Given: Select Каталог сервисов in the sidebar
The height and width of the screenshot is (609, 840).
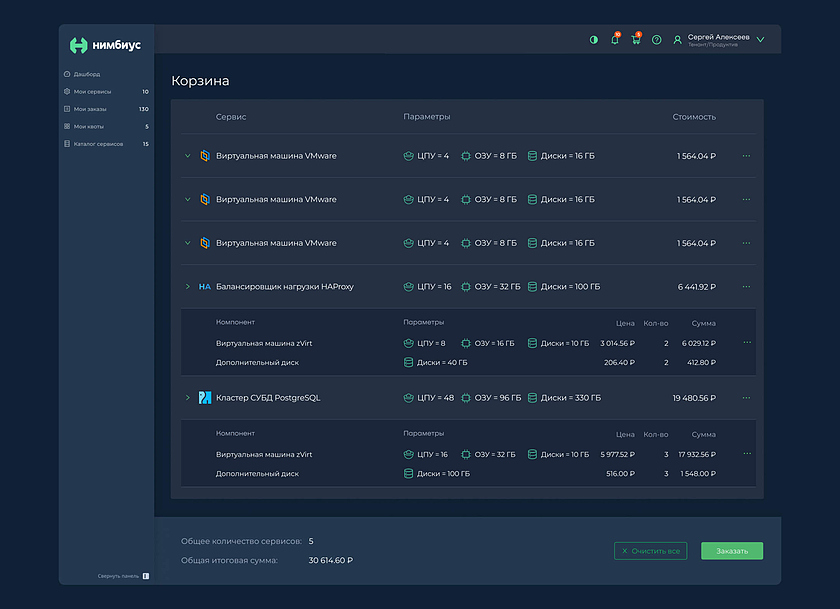Looking at the screenshot, I should point(98,144).
